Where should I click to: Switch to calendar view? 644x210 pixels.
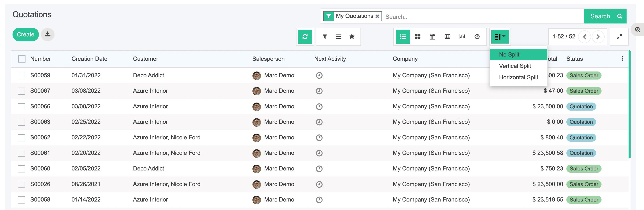432,37
